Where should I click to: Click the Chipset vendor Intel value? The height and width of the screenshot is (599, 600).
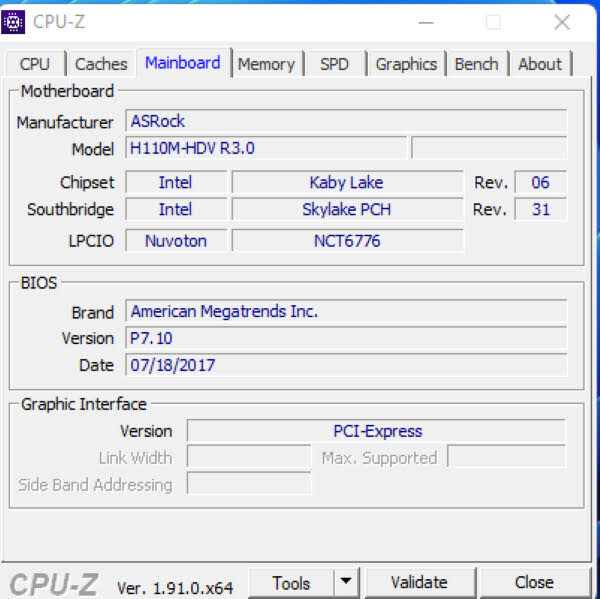[x=176, y=182]
